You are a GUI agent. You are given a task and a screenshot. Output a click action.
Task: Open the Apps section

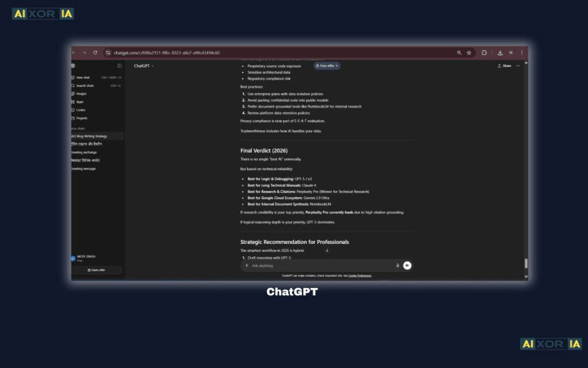tap(79, 102)
